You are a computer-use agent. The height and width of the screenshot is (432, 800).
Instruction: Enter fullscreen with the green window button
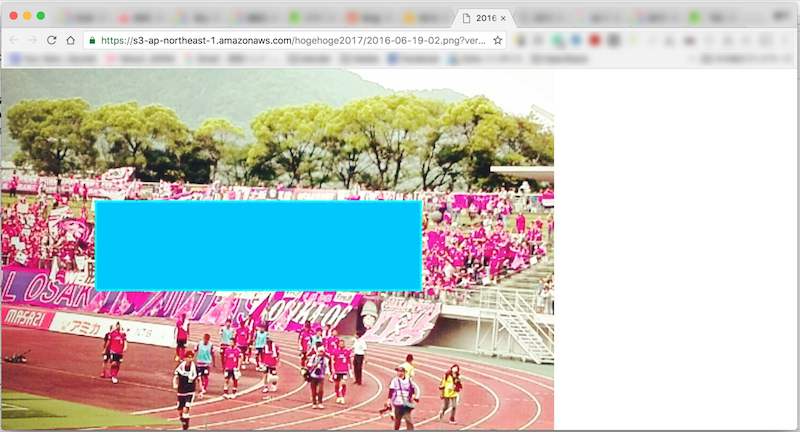pos(41,16)
